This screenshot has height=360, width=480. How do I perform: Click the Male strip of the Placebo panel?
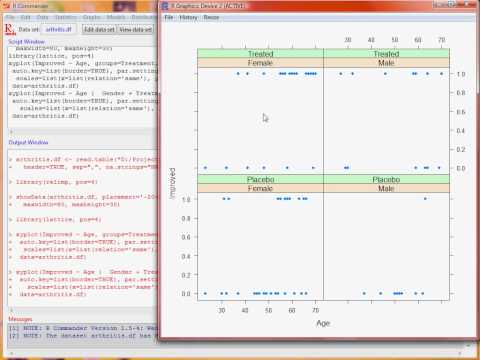[386, 188]
